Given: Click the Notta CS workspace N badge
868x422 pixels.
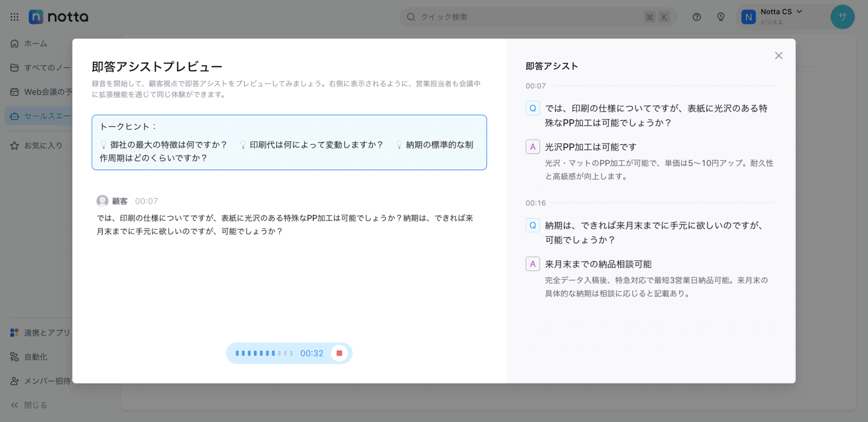Looking at the screenshot, I should pos(749,17).
